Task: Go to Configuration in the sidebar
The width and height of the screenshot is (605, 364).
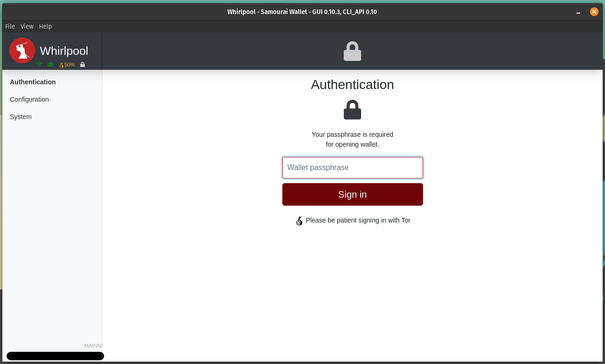Action: click(29, 99)
